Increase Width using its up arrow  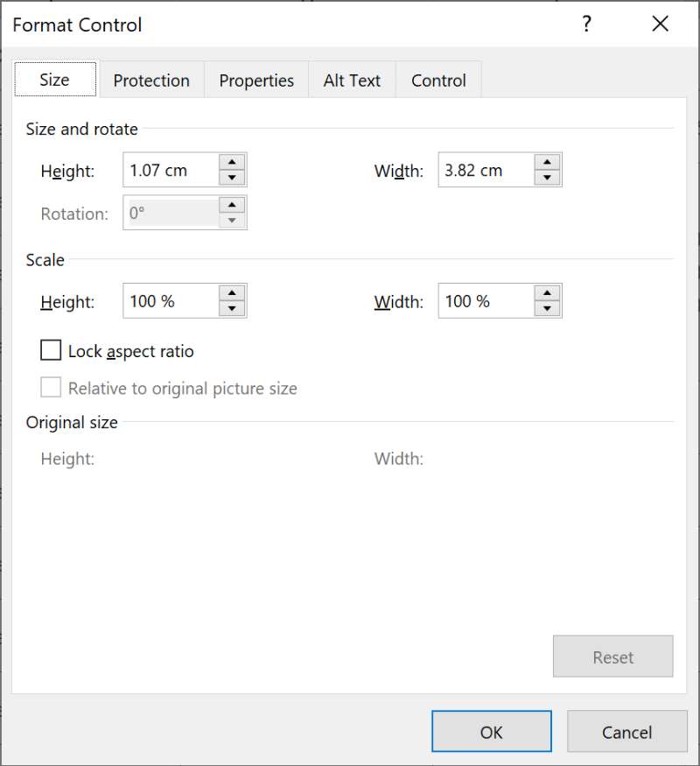pyautogui.click(x=549, y=164)
